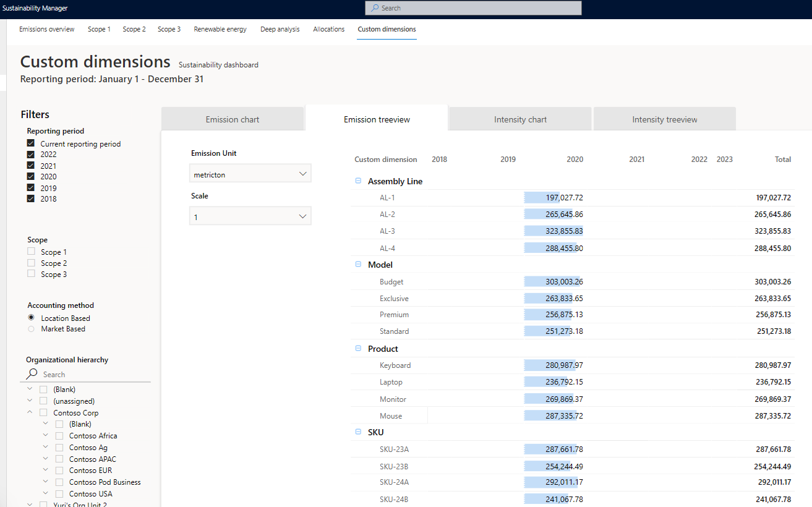This screenshot has height=507, width=812.
Task: Select the Market Based radio button
Action: point(31,329)
